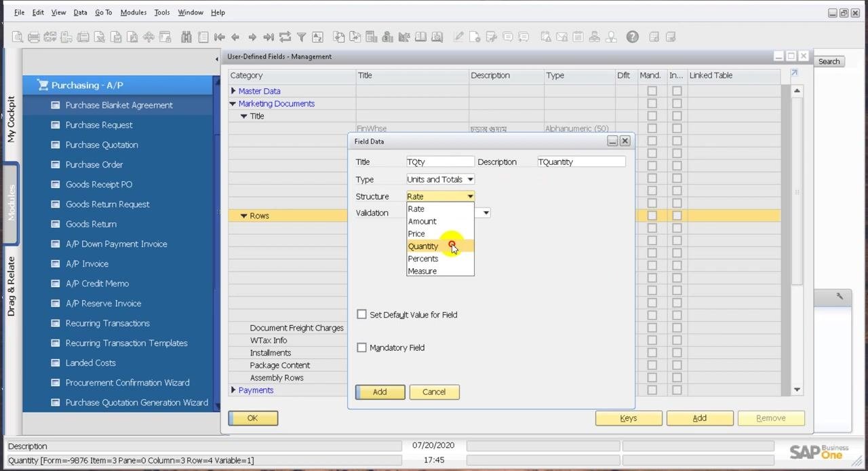Viewport: 868px width, 471px height.
Task: Tick the Mandatory Field checkbox
Action: pos(362,347)
